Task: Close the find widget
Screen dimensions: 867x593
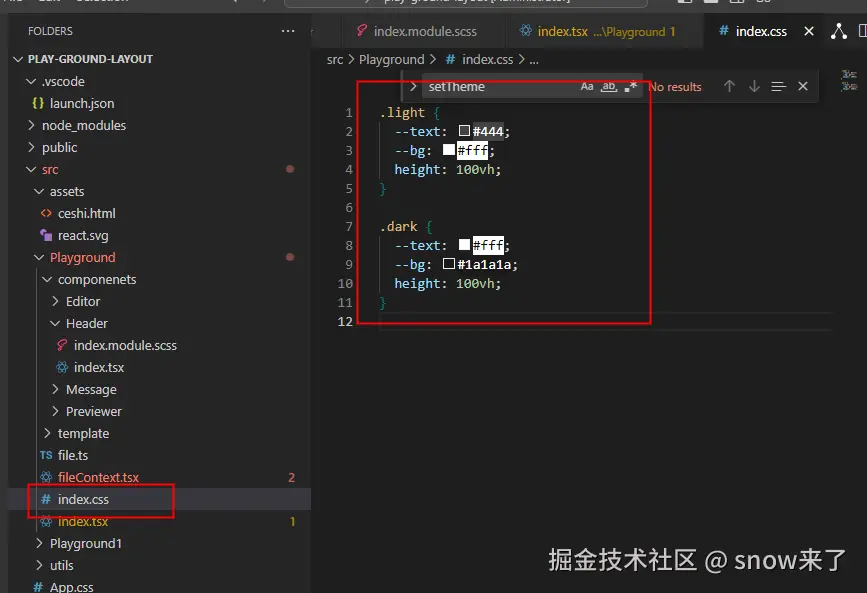Action: pos(803,86)
